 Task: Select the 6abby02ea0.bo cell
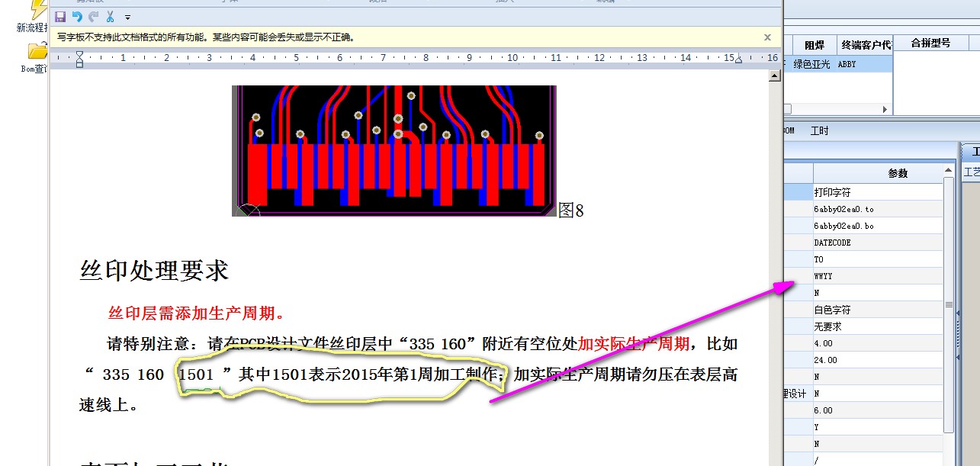click(879, 226)
